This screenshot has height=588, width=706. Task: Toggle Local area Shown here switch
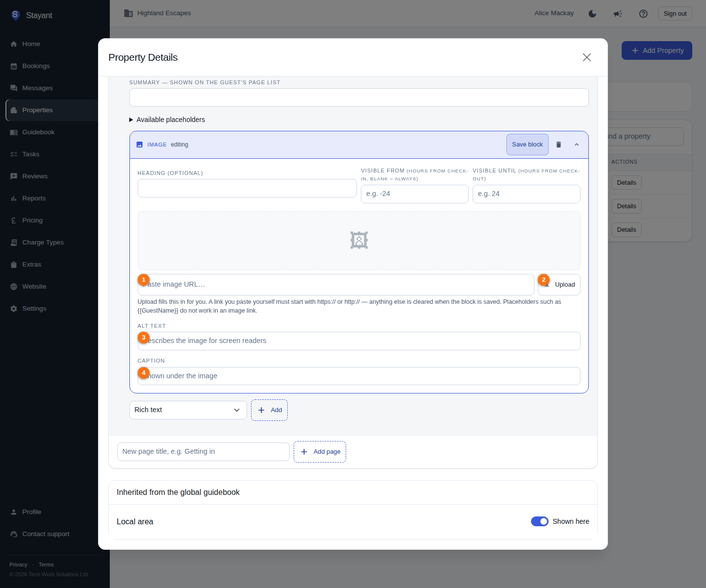tap(539, 521)
